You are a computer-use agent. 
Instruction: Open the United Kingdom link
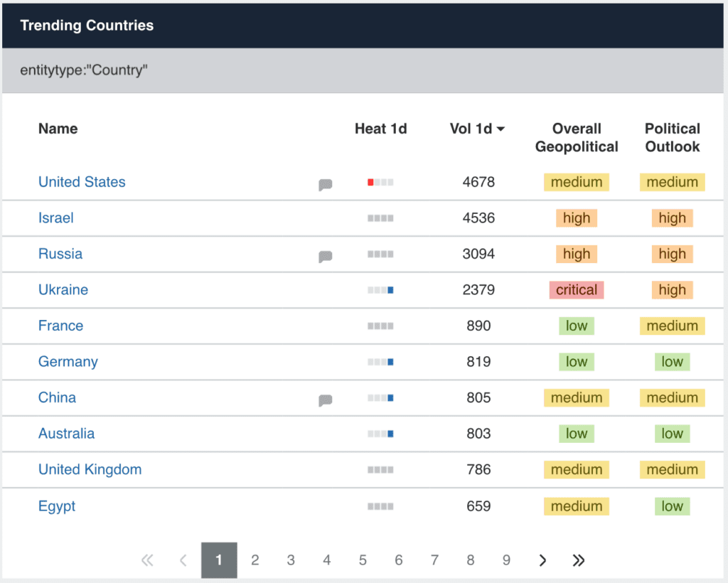coord(90,469)
